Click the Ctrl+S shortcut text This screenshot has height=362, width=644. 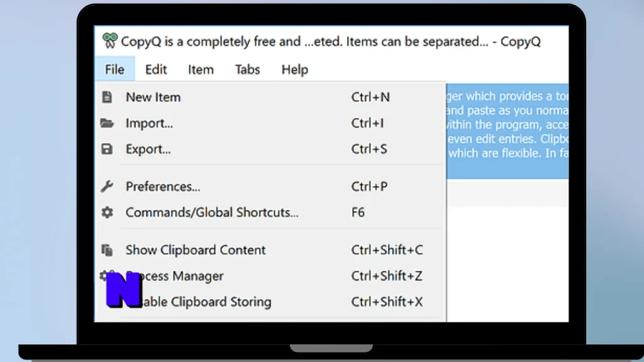(x=369, y=149)
